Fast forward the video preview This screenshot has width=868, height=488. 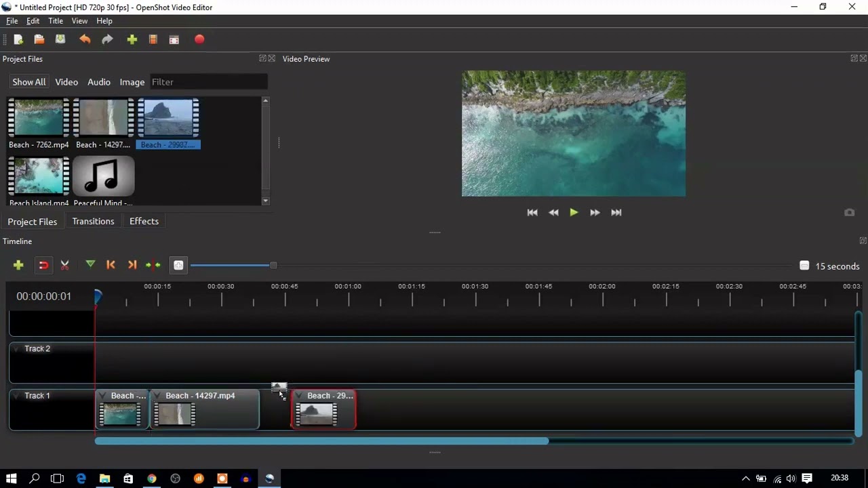click(595, 213)
